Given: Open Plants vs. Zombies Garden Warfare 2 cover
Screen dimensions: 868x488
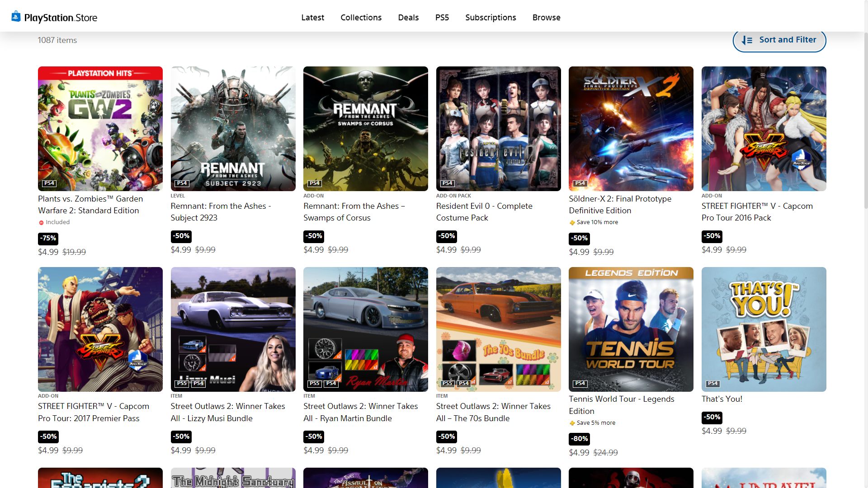Looking at the screenshot, I should coord(100,129).
